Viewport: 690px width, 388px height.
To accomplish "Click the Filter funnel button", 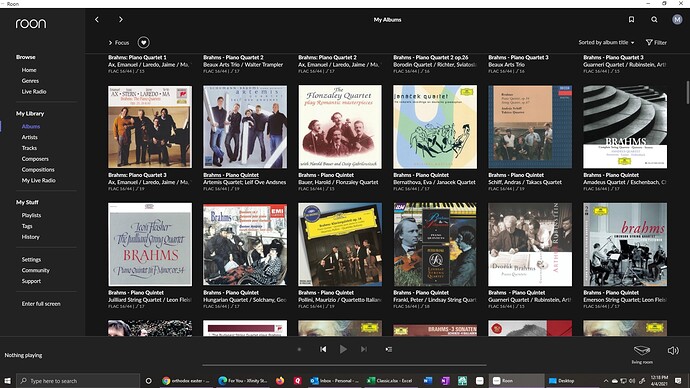I will [x=656, y=43].
